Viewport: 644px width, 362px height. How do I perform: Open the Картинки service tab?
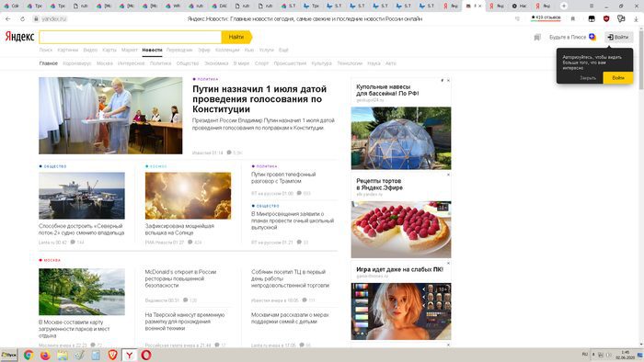[x=68, y=50]
